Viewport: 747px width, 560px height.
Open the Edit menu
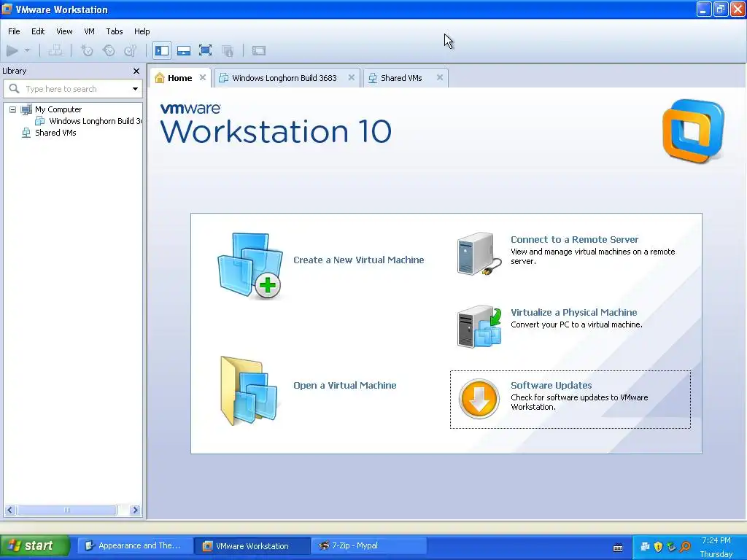click(x=38, y=31)
